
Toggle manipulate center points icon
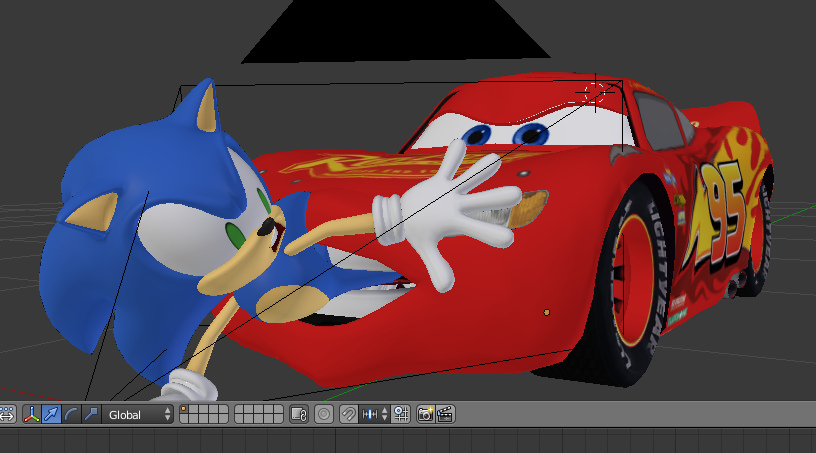[6, 414]
